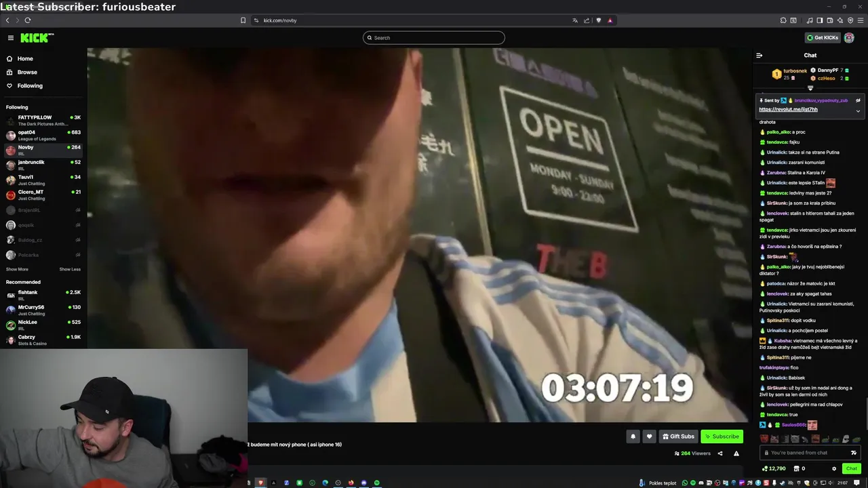868x488 pixels.
Task: Open channel points 12,790
Action: pyautogui.click(x=774, y=468)
